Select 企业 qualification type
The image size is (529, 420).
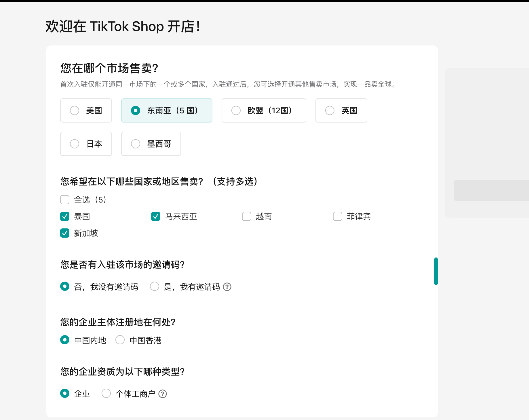pyautogui.click(x=65, y=394)
